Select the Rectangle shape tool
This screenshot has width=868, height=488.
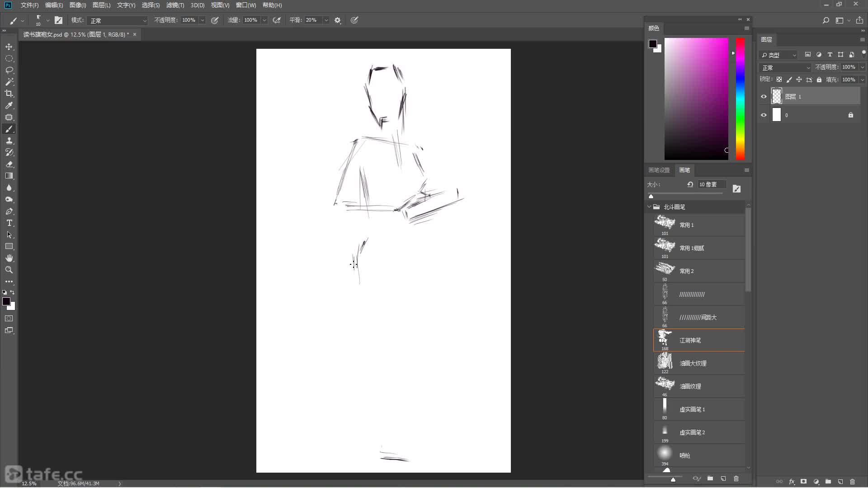9,247
